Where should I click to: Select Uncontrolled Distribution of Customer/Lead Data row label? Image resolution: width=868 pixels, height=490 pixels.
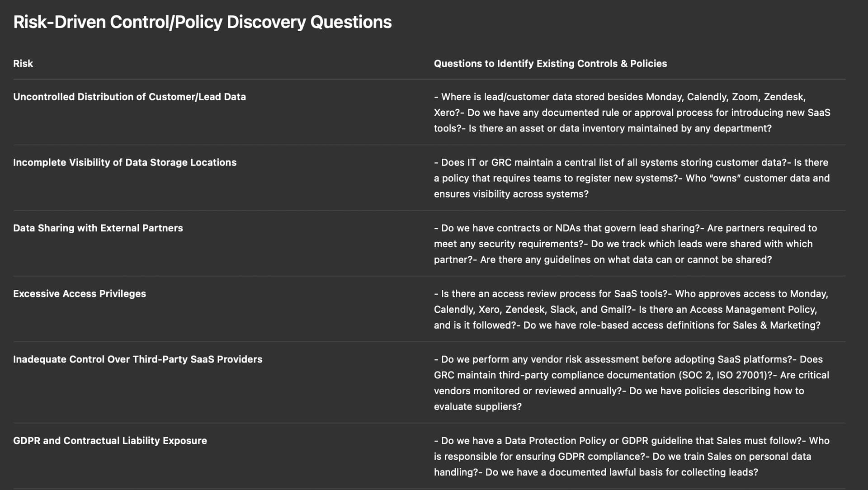pos(129,97)
